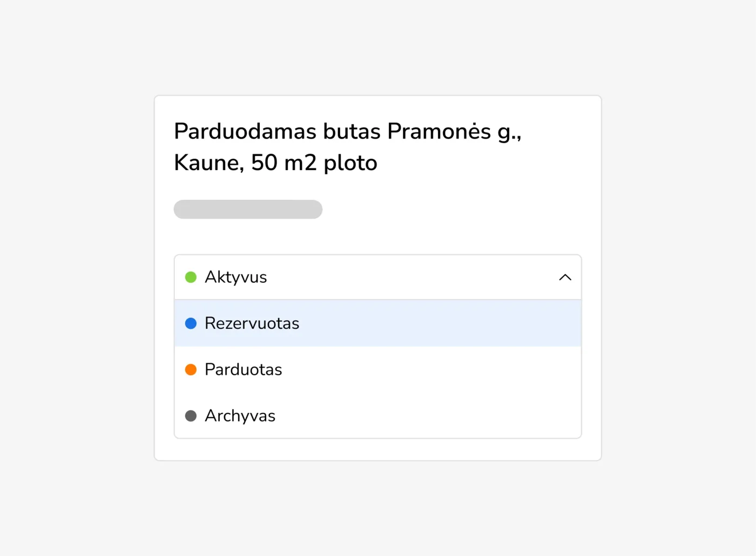Screen dimensions: 756x556
Task: Collapse the status dropdown with chevron arrow
Action: pos(565,277)
